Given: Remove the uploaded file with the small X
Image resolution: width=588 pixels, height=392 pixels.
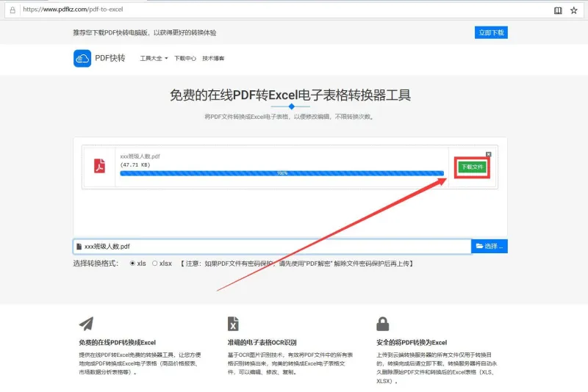Looking at the screenshot, I should [x=488, y=154].
